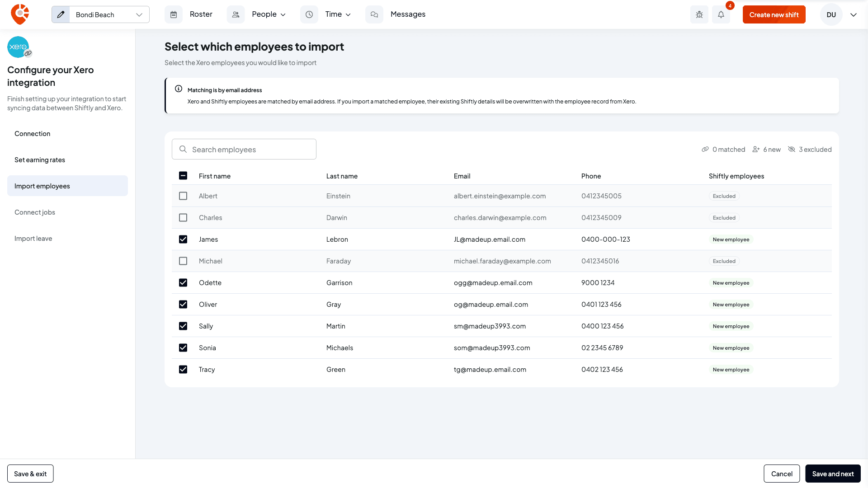
Task: Click the Email column header
Action: [462, 176]
